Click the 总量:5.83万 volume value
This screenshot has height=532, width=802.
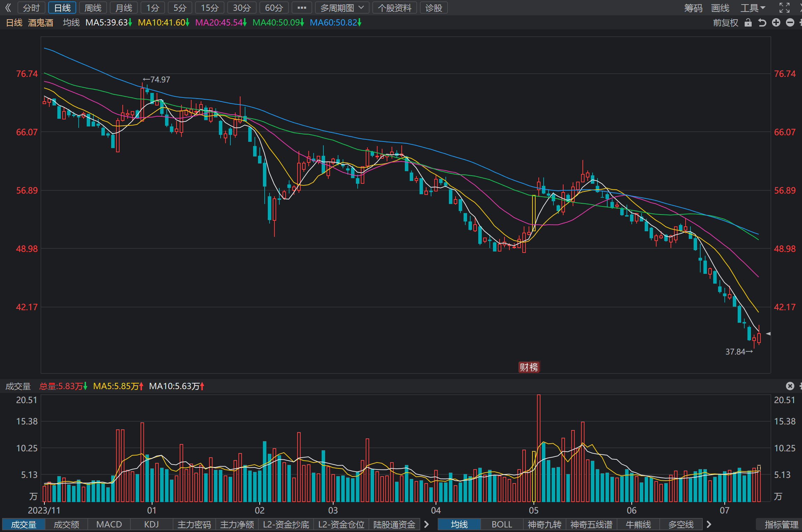point(63,386)
